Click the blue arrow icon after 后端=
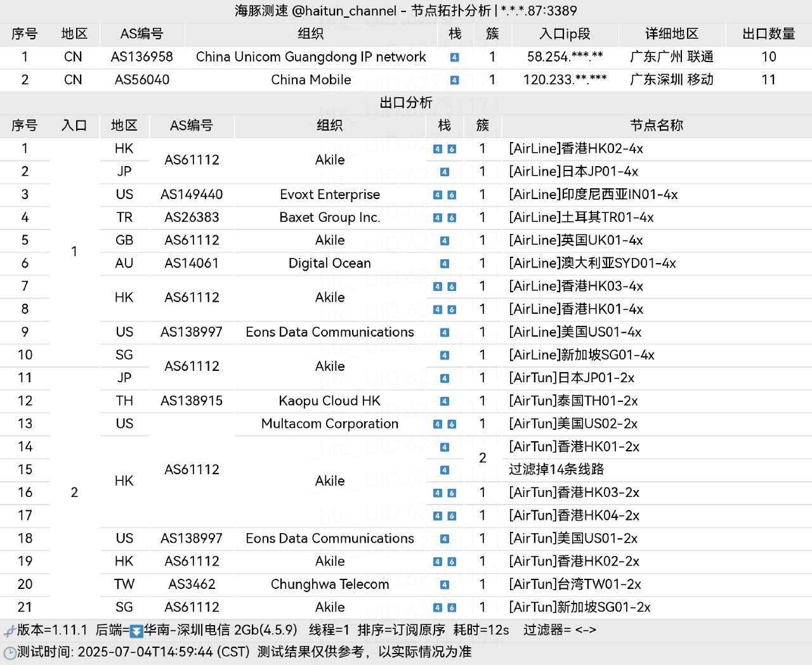This screenshot has width=812, height=665. tap(136, 631)
